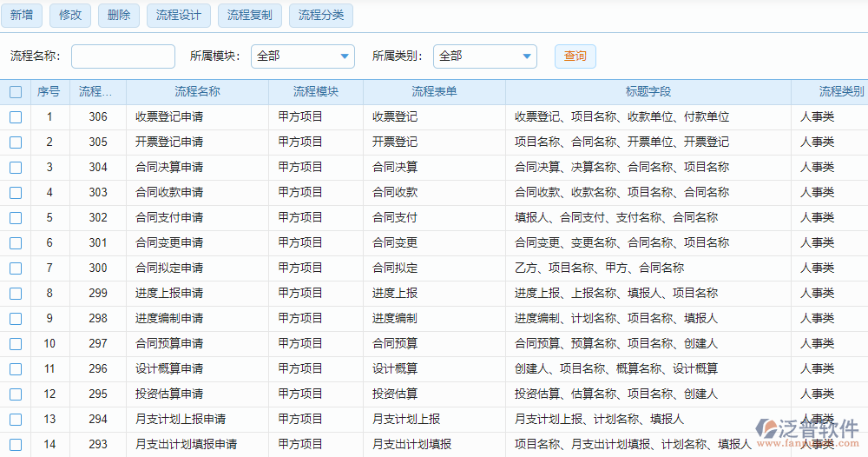Open the 所属类别 dropdown list
This screenshot has width=868, height=457.
pos(484,56)
